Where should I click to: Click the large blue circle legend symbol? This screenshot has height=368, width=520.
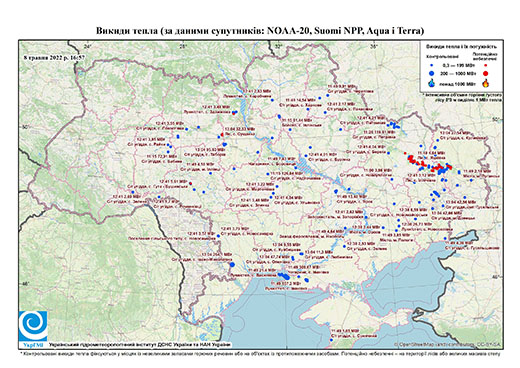click(x=432, y=73)
